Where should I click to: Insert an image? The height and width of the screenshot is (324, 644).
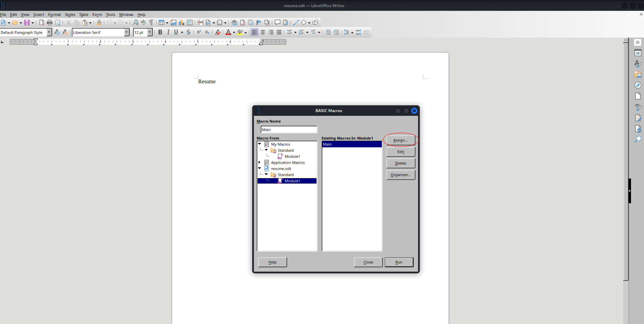[173, 23]
